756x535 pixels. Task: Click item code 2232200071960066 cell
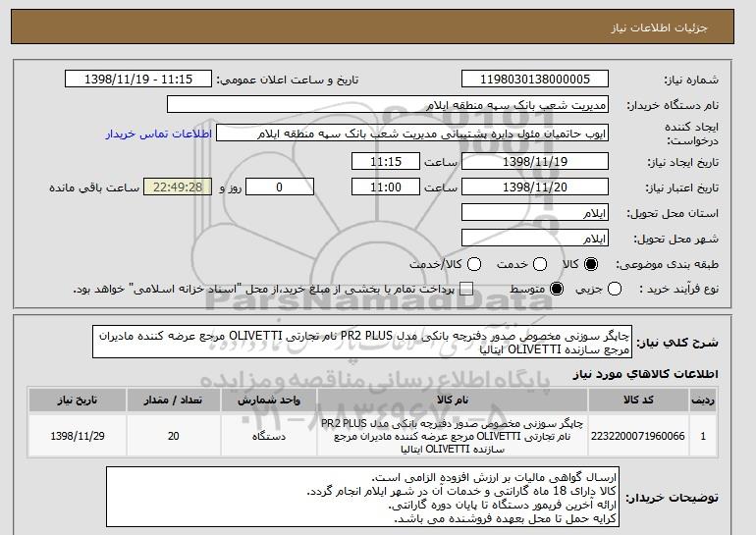(638, 436)
